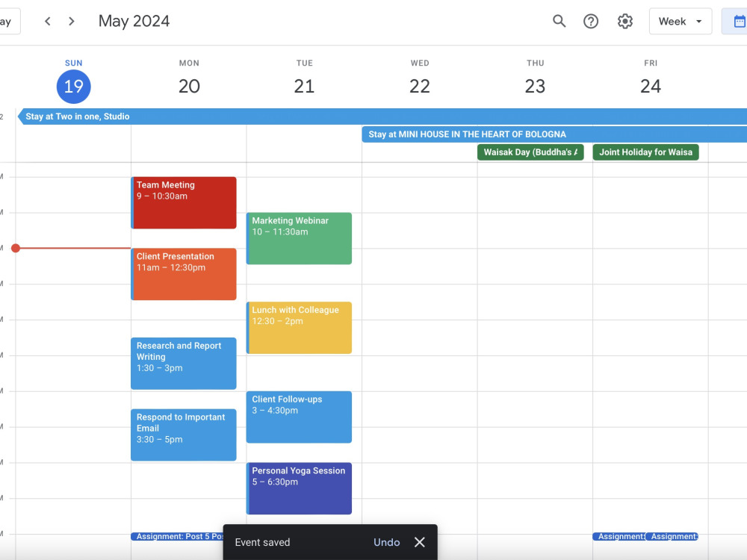This screenshot has width=747, height=560.
Task: Select the highlighted Sunday 19 date circle
Action: [73, 86]
